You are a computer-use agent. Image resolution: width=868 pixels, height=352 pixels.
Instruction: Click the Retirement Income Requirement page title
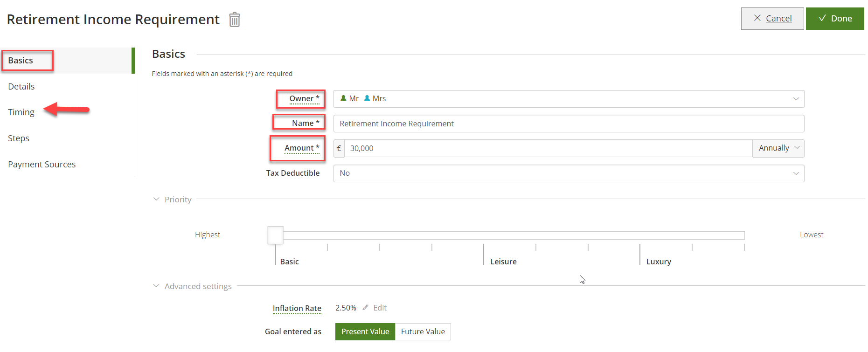[x=113, y=20]
